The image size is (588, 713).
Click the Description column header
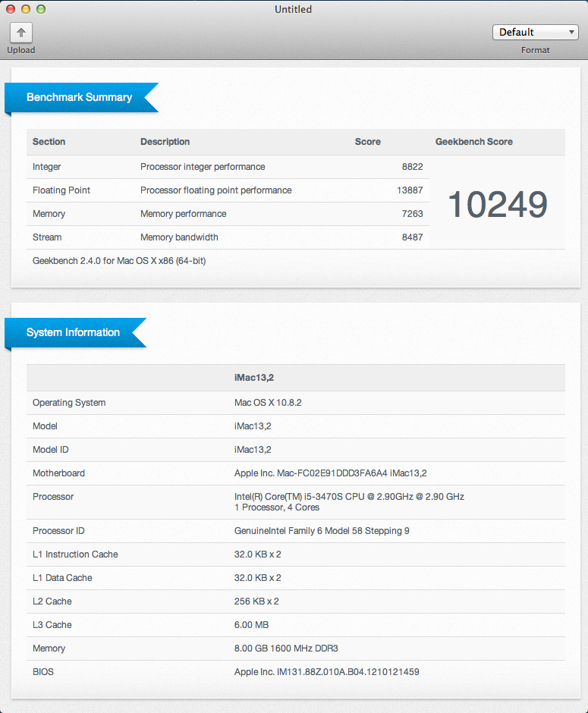pyautogui.click(x=165, y=142)
